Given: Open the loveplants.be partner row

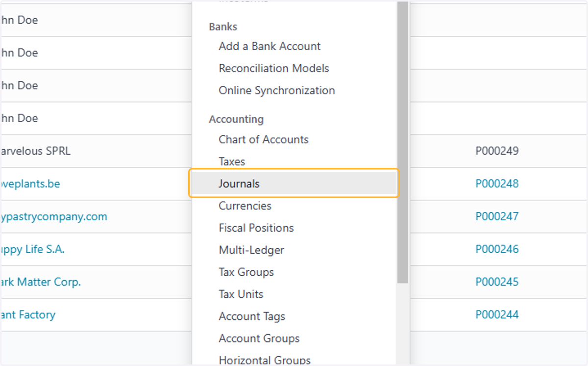Looking at the screenshot, I should point(30,183).
